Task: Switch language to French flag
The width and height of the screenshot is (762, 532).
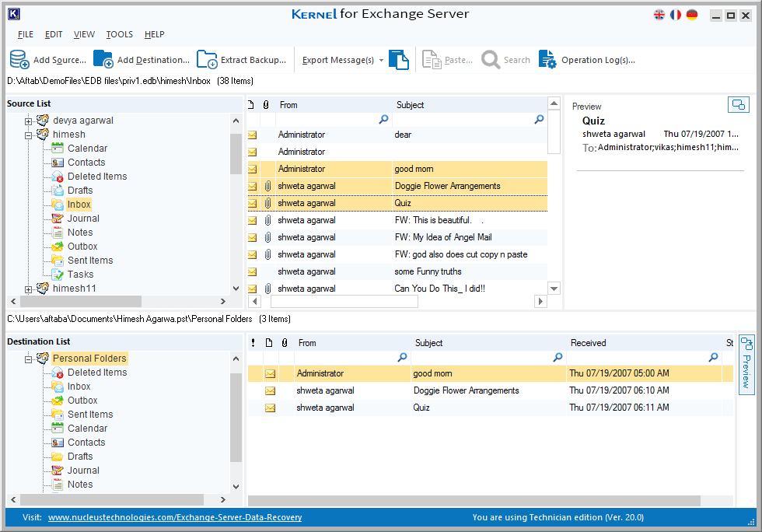Action: tap(676, 15)
